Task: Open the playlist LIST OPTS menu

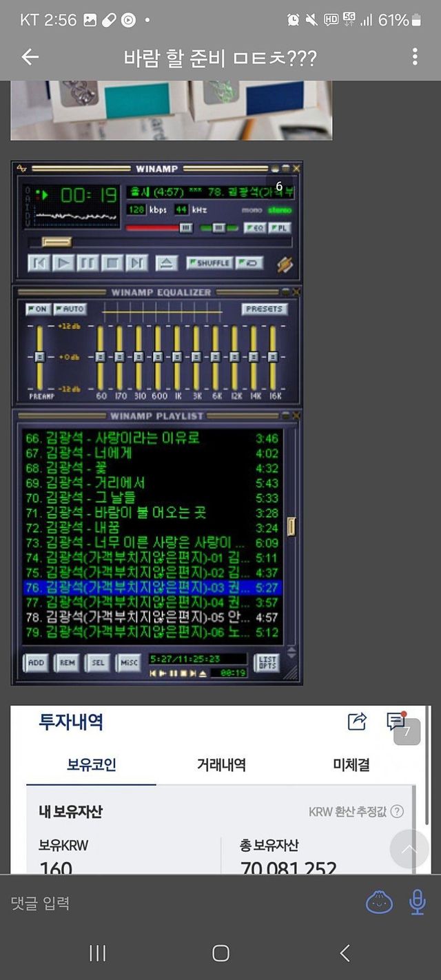Action: 267,662
